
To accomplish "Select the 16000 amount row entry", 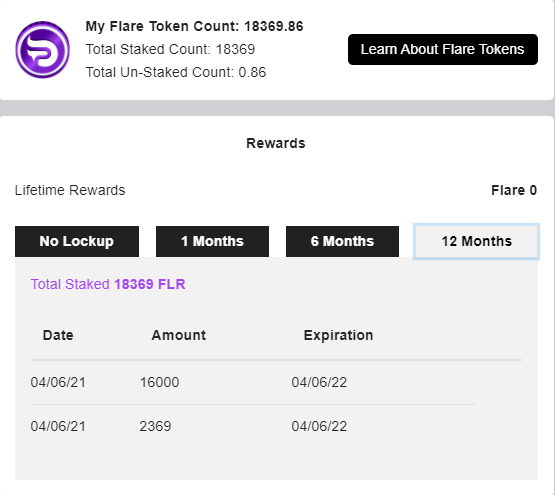I will pyautogui.click(x=160, y=382).
